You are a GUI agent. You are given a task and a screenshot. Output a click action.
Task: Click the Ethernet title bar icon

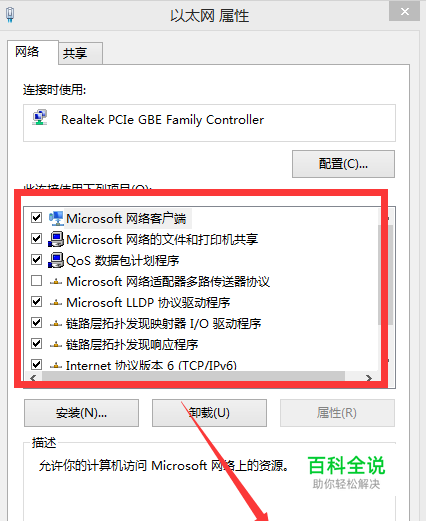10,15
